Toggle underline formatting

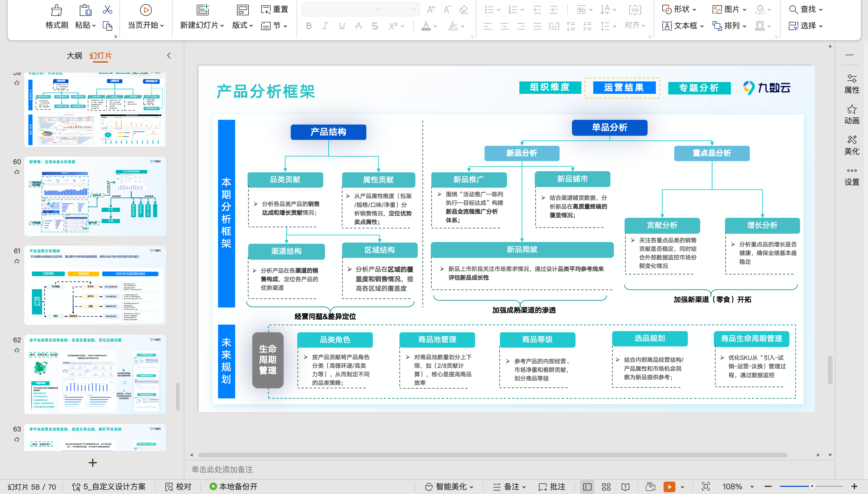coord(342,26)
